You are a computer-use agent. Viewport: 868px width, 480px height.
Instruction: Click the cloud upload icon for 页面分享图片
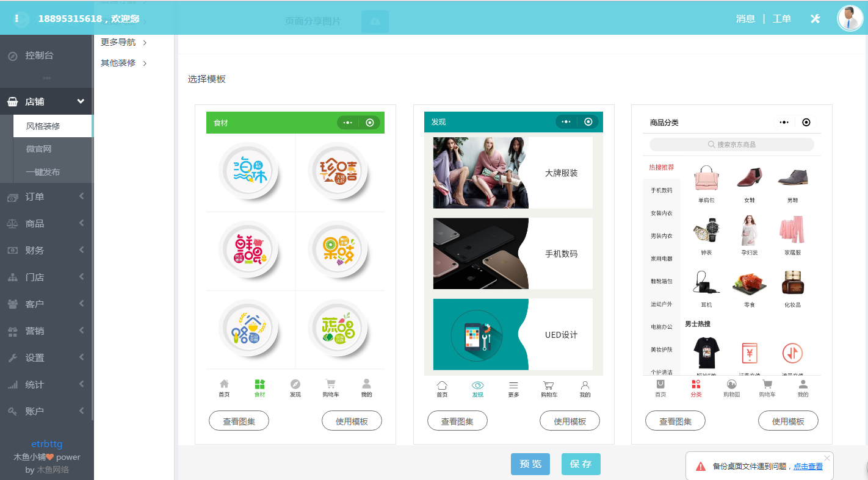point(375,21)
